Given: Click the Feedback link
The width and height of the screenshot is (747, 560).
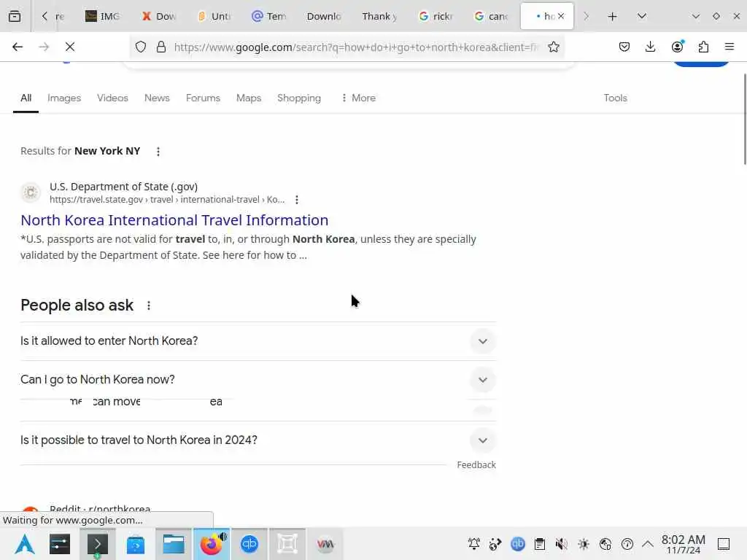Looking at the screenshot, I should pos(476,464).
